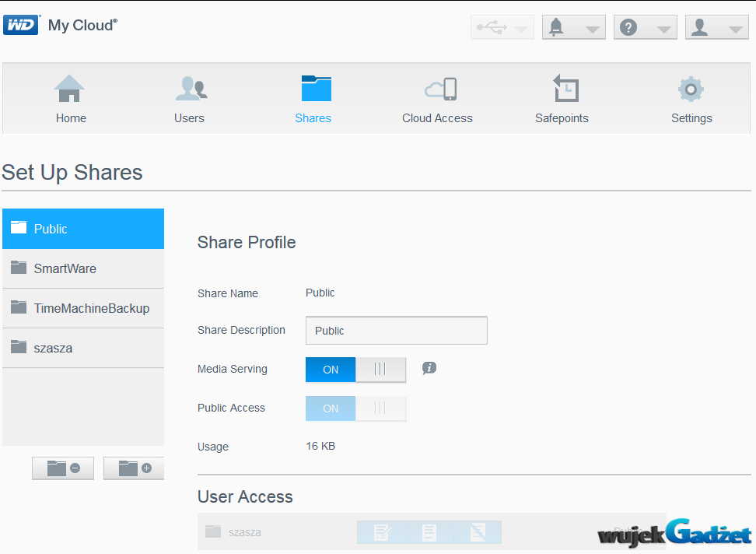Click the Media Serving info icon
Viewport: 756px width, 554px height.
click(x=429, y=368)
